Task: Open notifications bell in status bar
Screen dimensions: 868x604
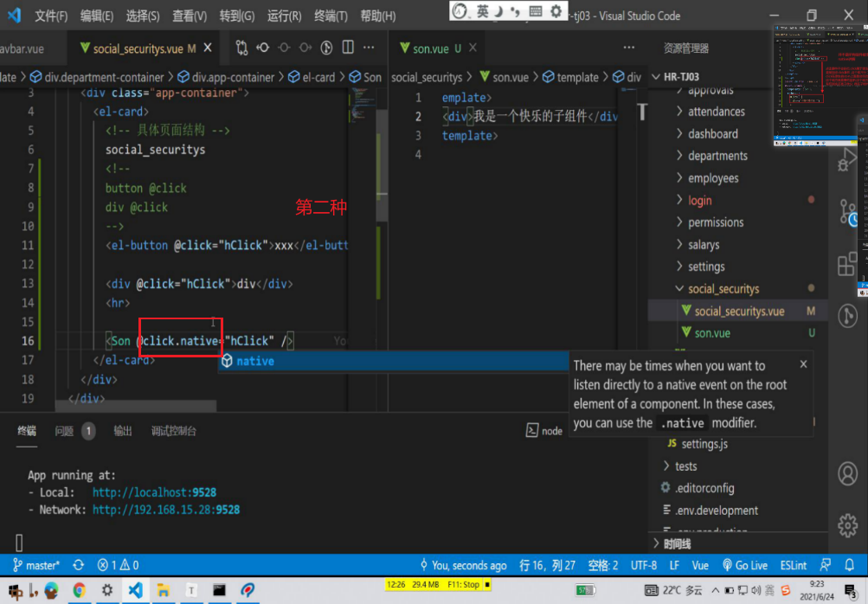Action: pos(849,565)
